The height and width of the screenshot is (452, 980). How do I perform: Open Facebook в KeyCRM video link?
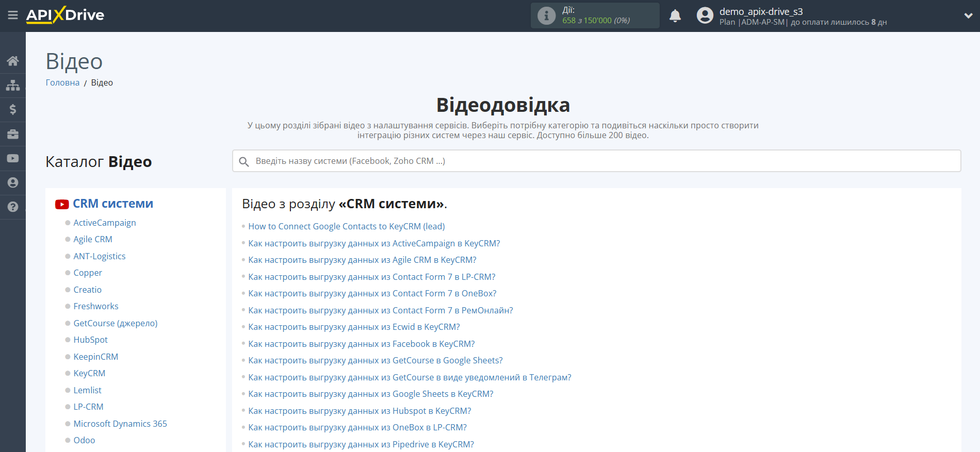click(x=362, y=344)
